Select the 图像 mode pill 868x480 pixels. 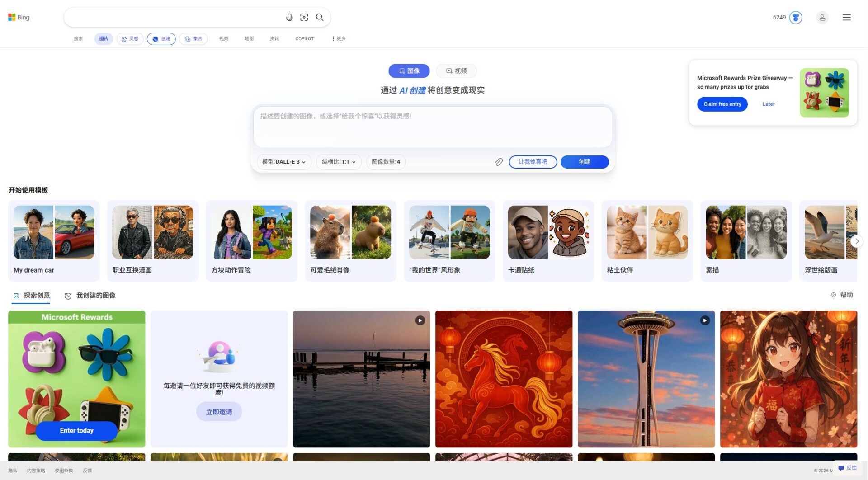409,71
